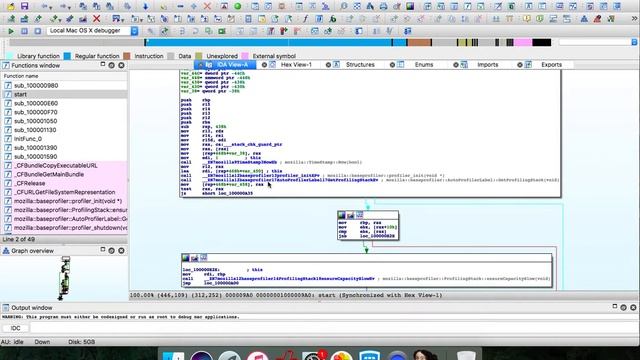Undock the Graph overview panel
This screenshot has width=640, height=360.
[102, 249]
